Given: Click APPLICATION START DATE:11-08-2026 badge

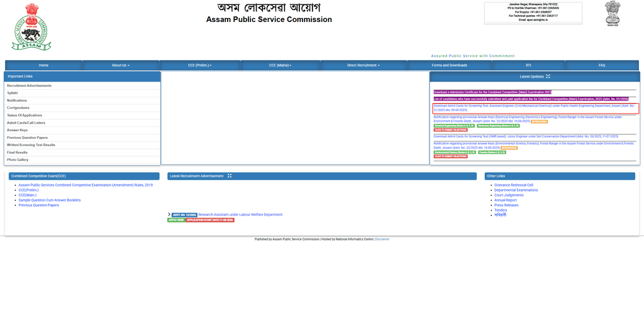Looking at the screenshot, I should [210, 220].
